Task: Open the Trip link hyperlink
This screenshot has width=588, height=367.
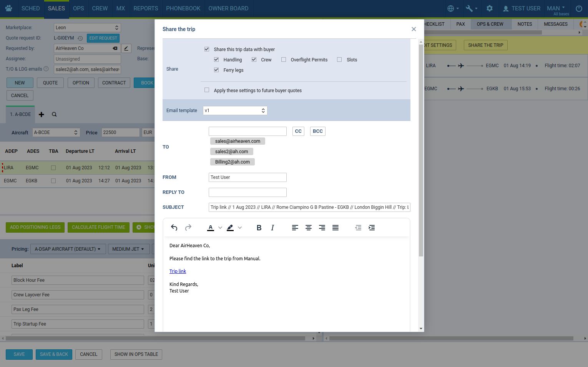Action: click(x=178, y=271)
